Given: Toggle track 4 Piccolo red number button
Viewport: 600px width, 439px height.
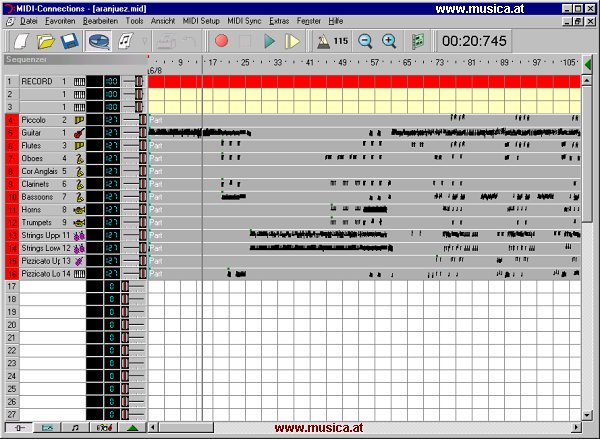Looking at the screenshot, I should point(11,120).
